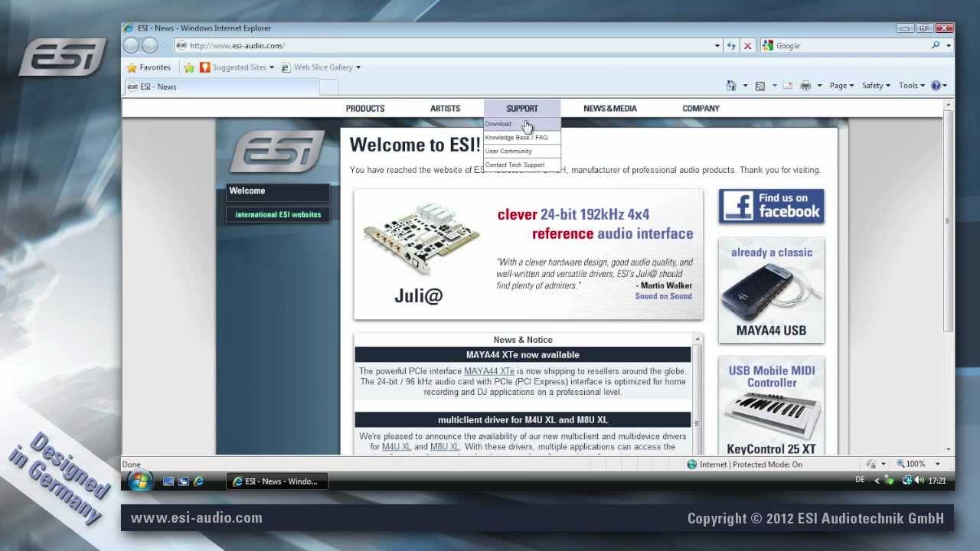Click the browser Back arrow button
The image size is (980, 551).
point(131,46)
